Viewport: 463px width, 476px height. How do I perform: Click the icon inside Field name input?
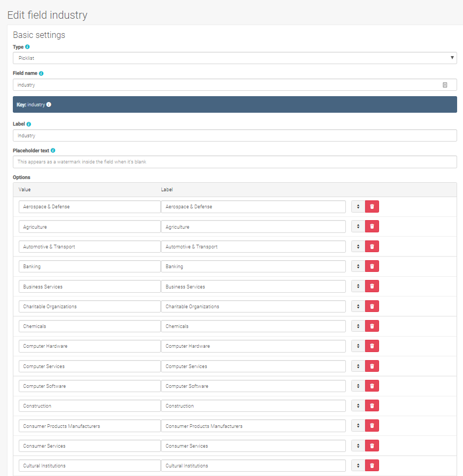click(445, 85)
